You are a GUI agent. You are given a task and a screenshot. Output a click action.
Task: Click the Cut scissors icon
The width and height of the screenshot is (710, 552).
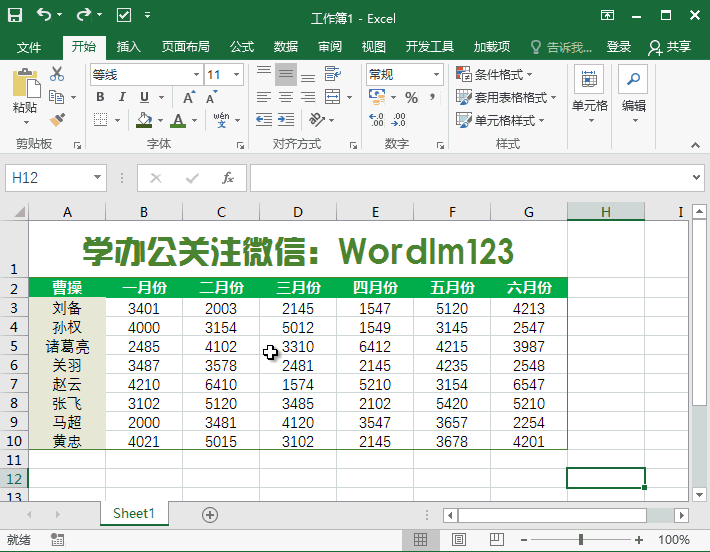(57, 74)
